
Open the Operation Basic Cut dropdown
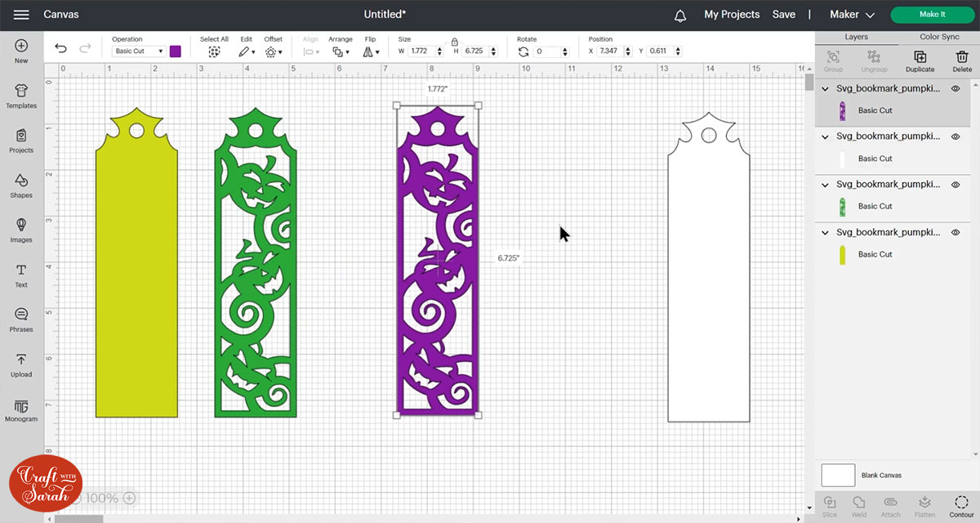tap(138, 51)
